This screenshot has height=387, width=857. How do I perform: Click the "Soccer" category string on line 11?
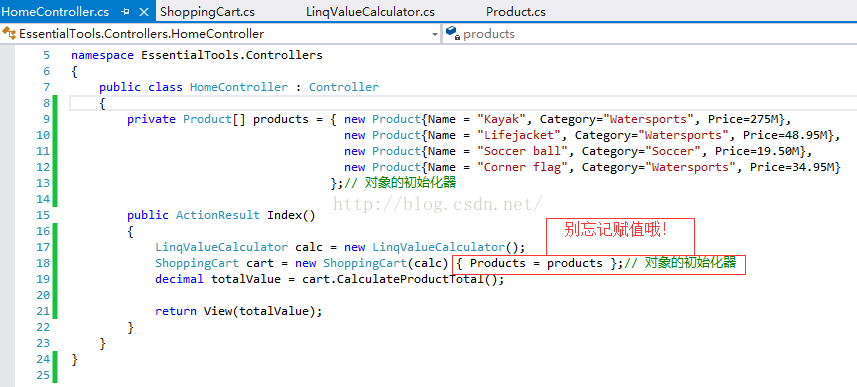(x=673, y=151)
